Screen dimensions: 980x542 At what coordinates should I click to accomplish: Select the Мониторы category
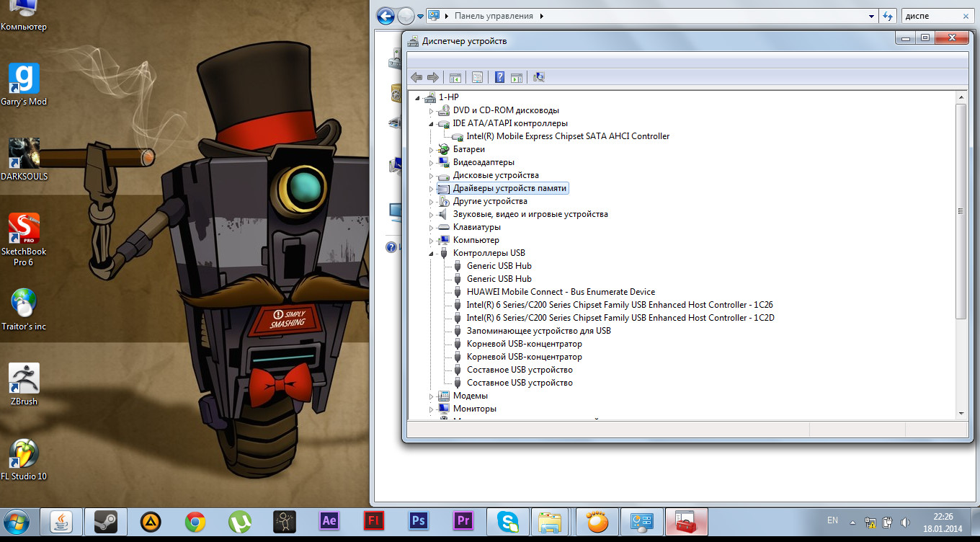[475, 409]
